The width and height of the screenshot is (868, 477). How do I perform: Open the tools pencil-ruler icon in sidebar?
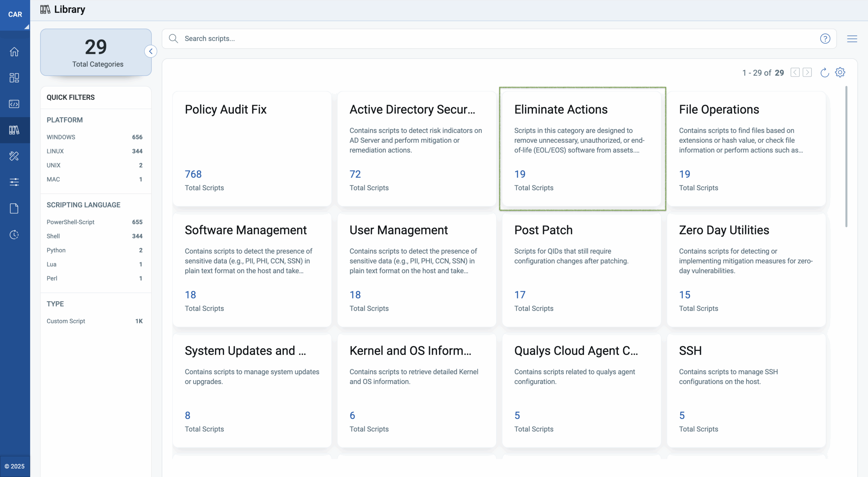[14, 156]
